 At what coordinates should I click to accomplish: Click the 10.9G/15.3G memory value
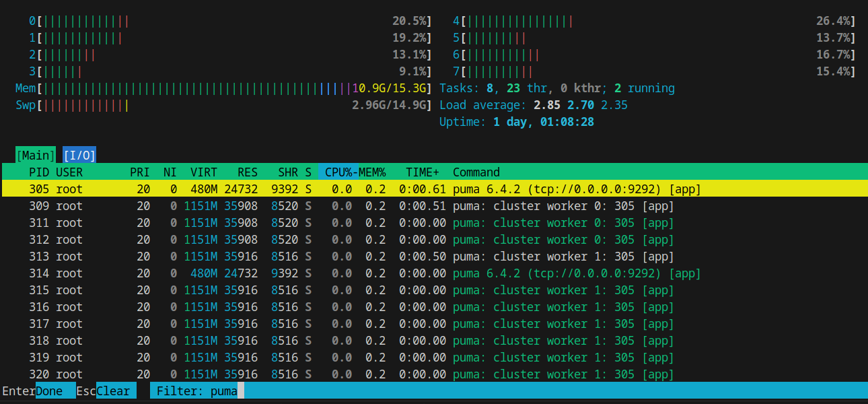[x=389, y=88]
